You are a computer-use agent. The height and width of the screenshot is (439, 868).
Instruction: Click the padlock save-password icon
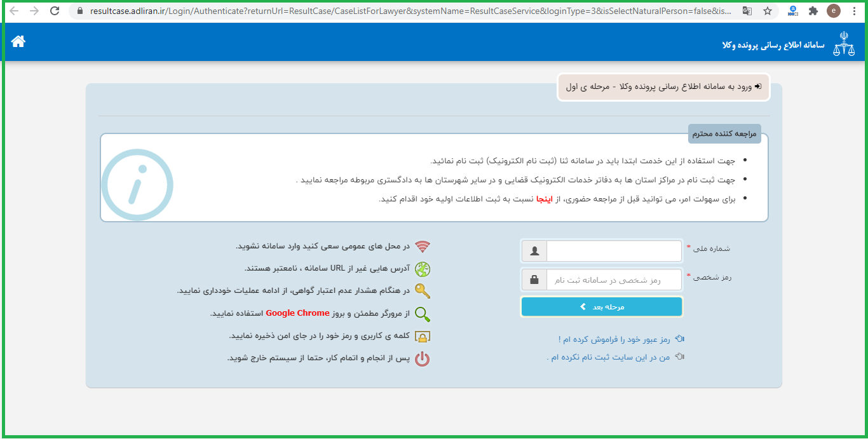[423, 336]
